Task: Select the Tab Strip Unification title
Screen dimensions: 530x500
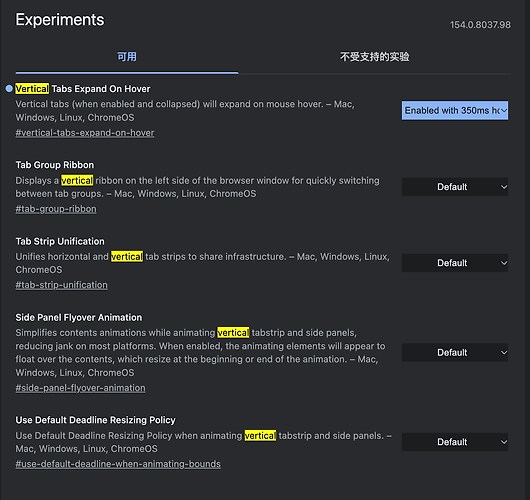Action: tap(60, 241)
